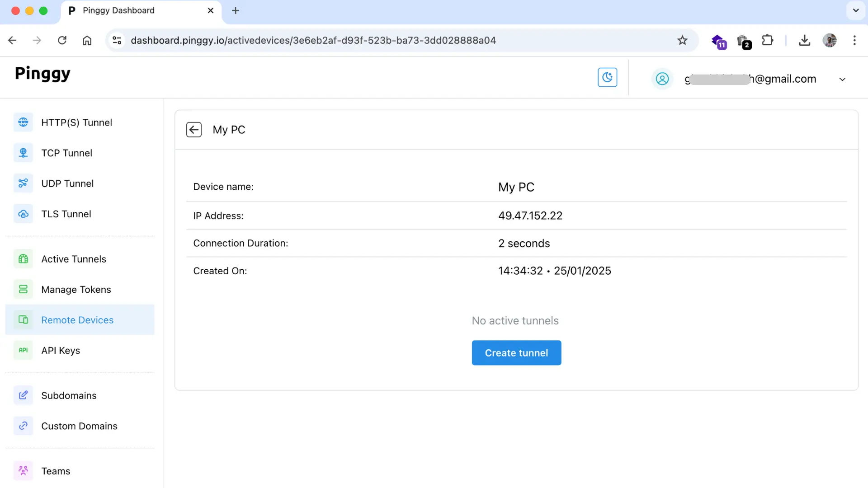Bookmark this page with the star icon
This screenshot has width=868, height=488.
pyautogui.click(x=682, y=40)
